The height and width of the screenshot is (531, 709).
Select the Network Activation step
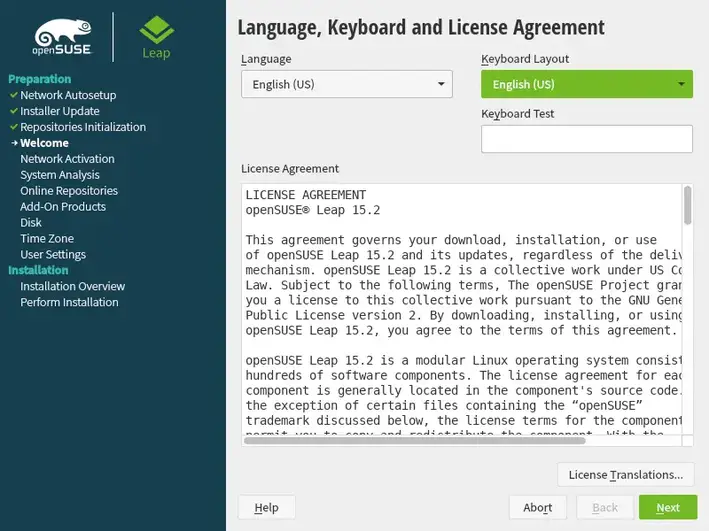click(67, 159)
